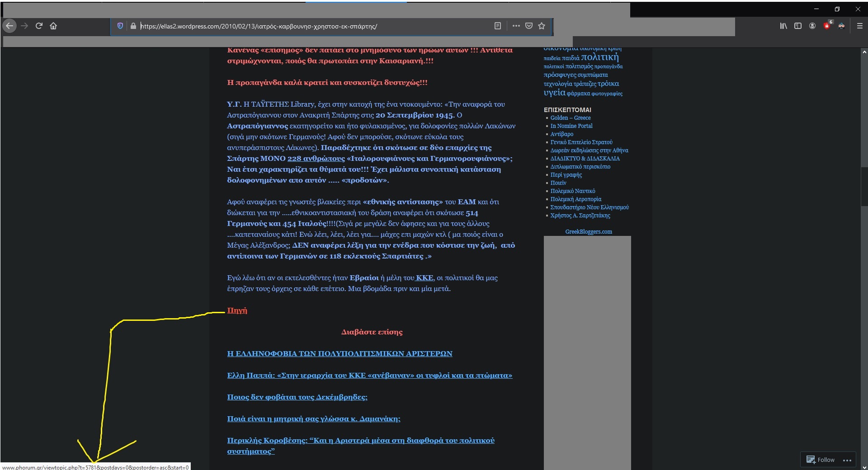The width and height of the screenshot is (868, 470).
Task: Visit Πολεμικό Ναυτικό link
Action: click(x=573, y=191)
